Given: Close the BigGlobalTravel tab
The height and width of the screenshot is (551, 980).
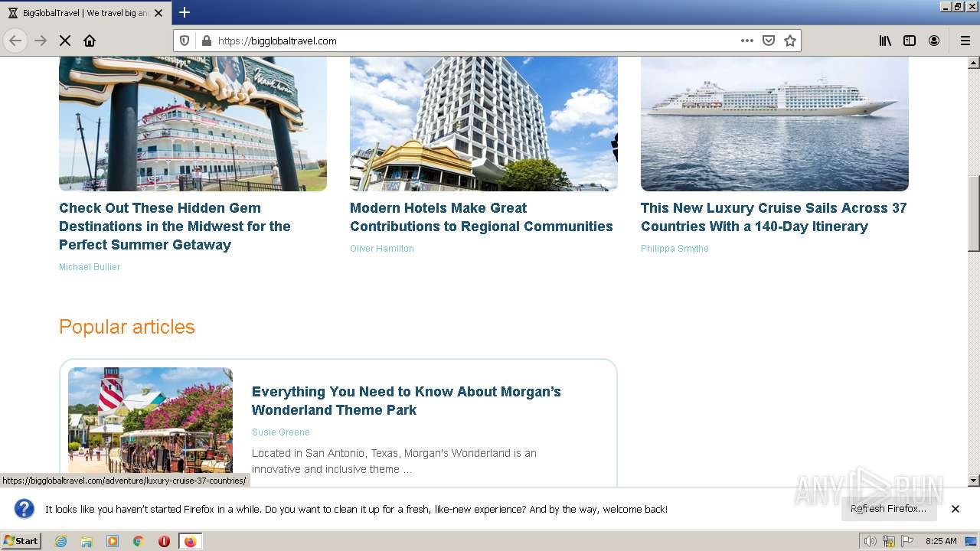Looking at the screenshot, I should 158,13.
